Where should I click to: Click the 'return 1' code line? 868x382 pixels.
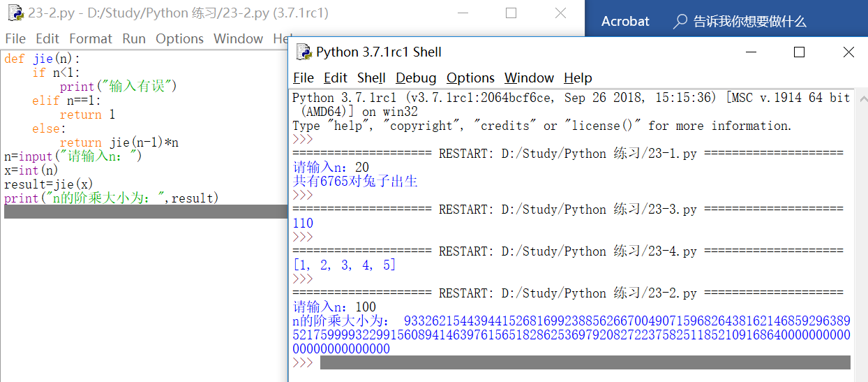87,115
